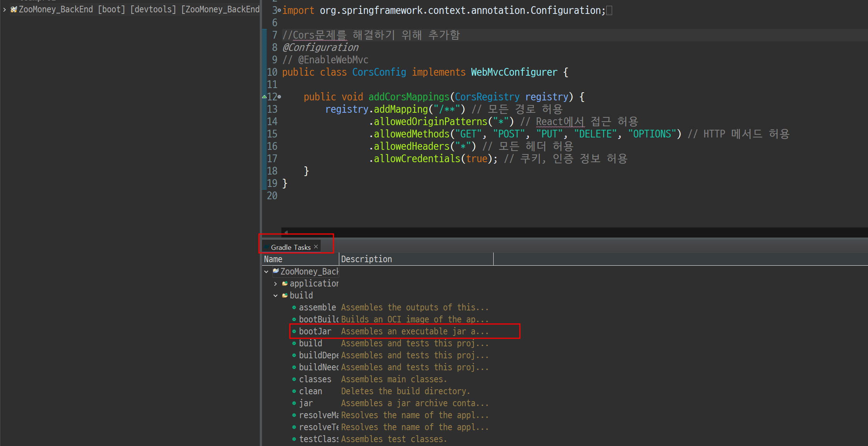Screen dimensions: 868x446
Task: Click the editor horizontal scrollbar left arrow
Action: [x=286, y=232]
